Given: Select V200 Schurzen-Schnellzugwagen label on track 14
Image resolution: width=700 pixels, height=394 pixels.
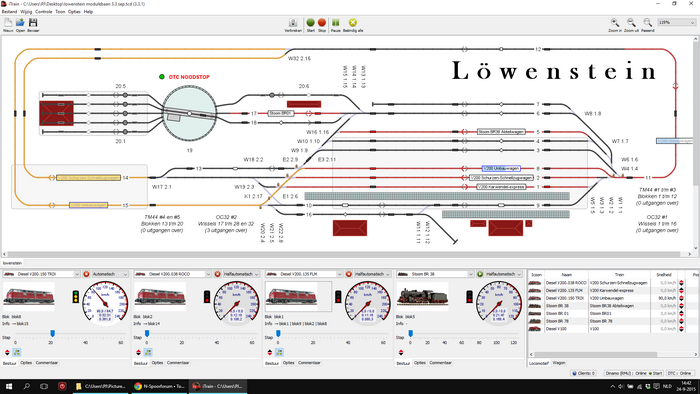Looking at the screenshot, I should pos(88,178).
